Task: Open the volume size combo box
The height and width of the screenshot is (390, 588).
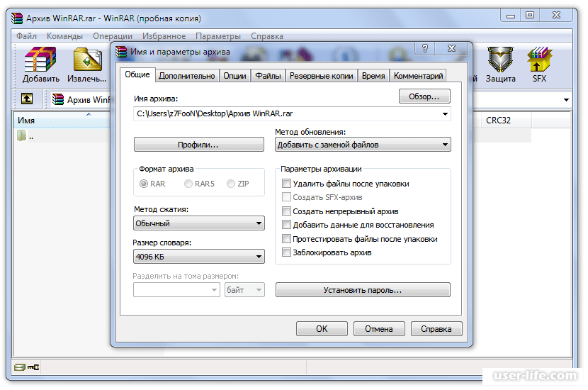Action: coord(176,290)
